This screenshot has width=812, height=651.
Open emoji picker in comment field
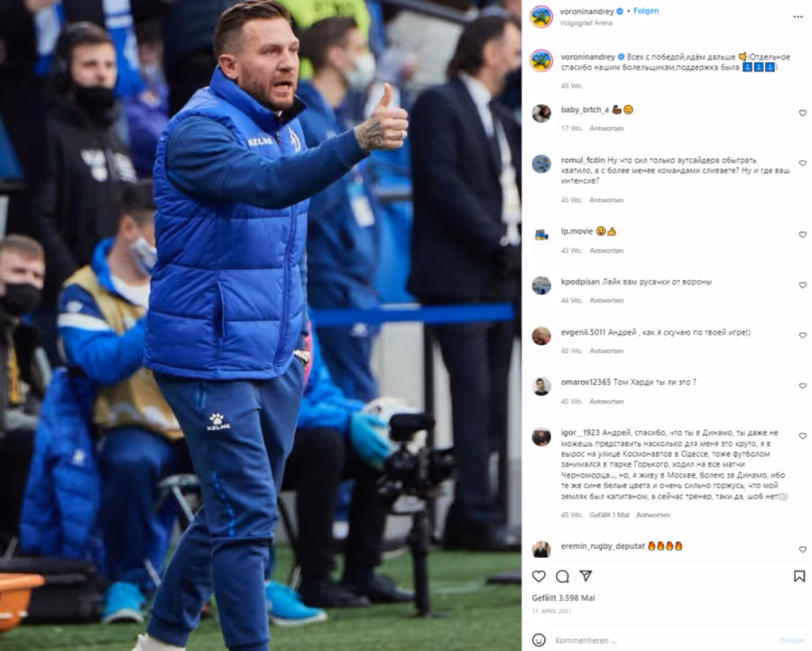pyautogui.click(x=540, y=640)
